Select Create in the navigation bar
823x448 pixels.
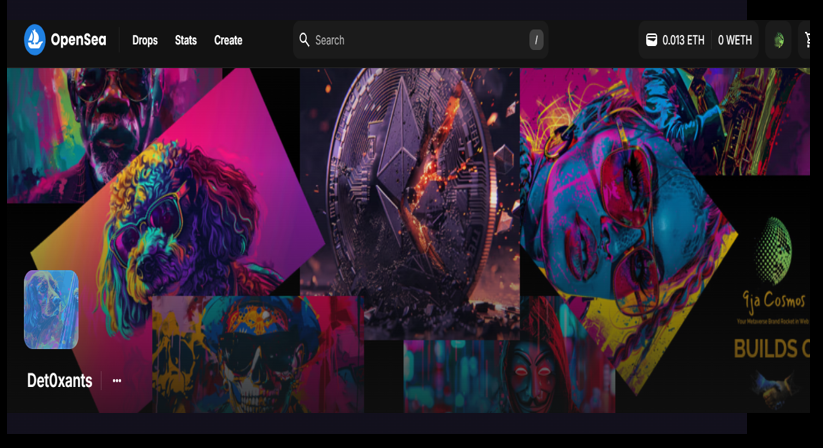tap(228, 40)
